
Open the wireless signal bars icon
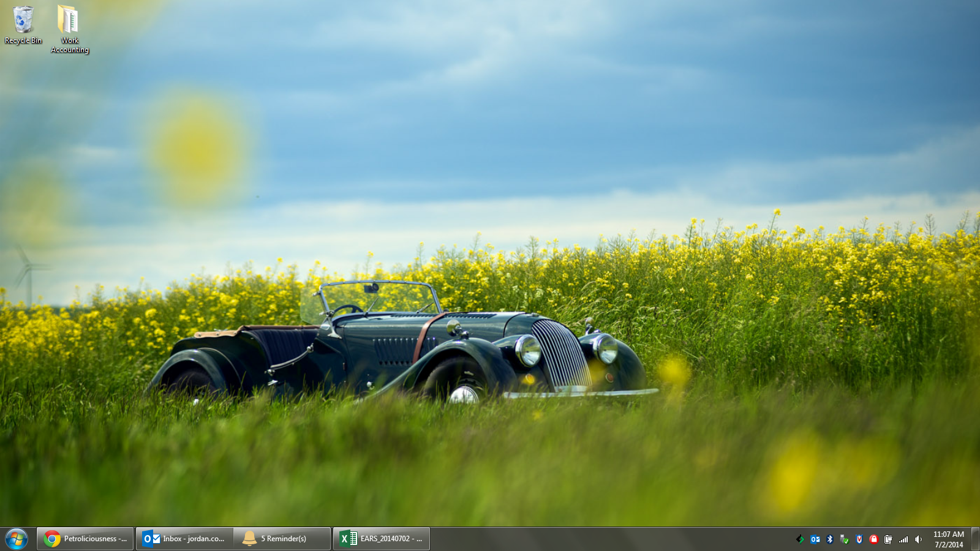click(x=903, y=539)
